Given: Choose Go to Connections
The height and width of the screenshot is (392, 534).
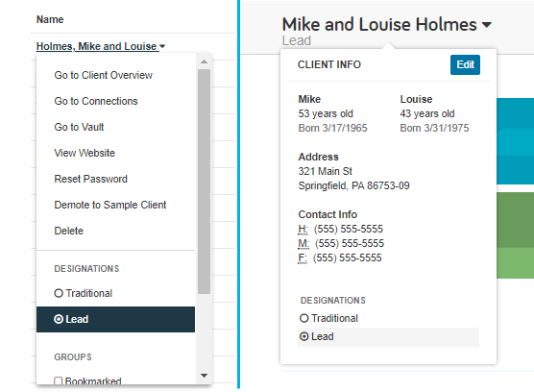Looking at the screenshot, I should tap(96, 101).
